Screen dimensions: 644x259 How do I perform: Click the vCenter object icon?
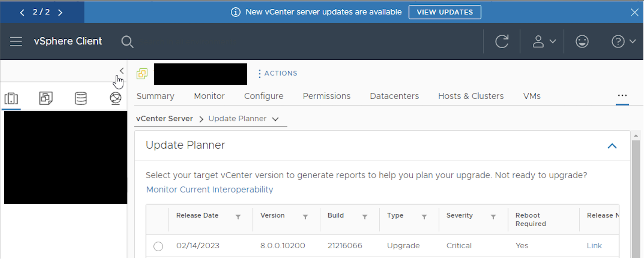coord(142,73)
